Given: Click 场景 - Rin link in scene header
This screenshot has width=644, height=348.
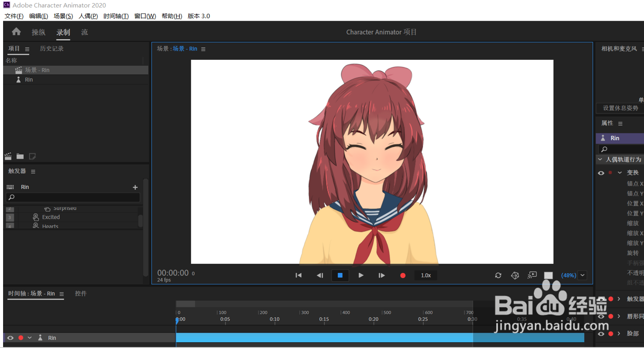Looking at the screenshot, I should point(185,49).
